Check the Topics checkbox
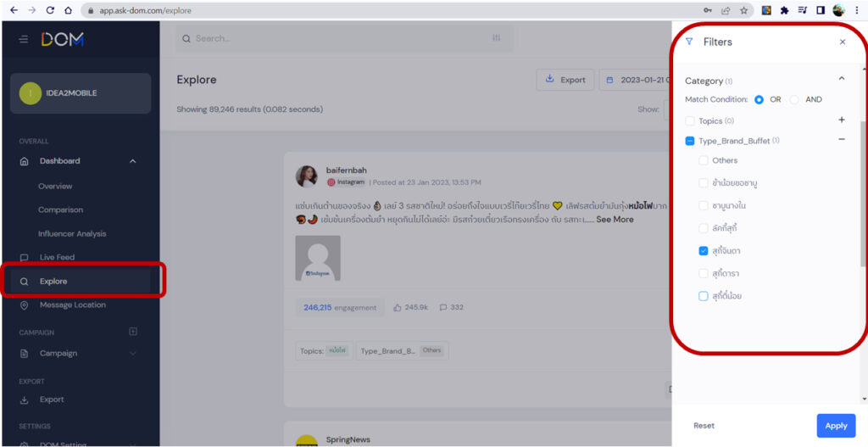This screenshot has height=447, width=868. [690, 120]
